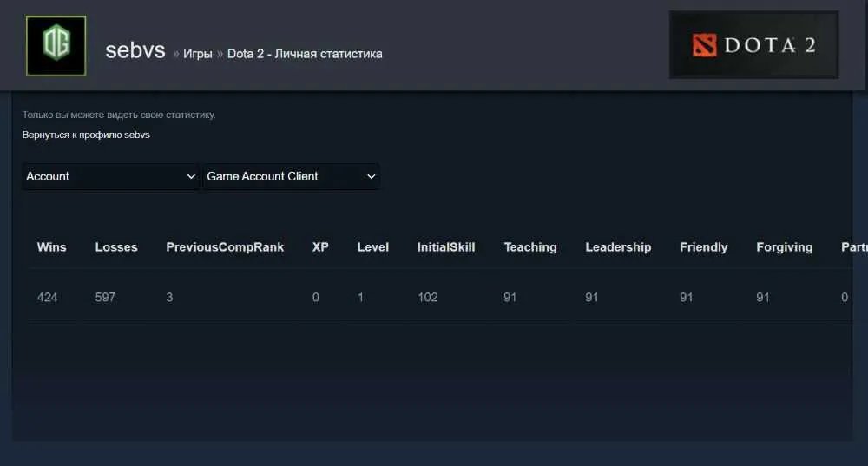Select the InitialSkill value 102
Screen dimensions: 868x466
pyautogui.click(x=427, y=297)
